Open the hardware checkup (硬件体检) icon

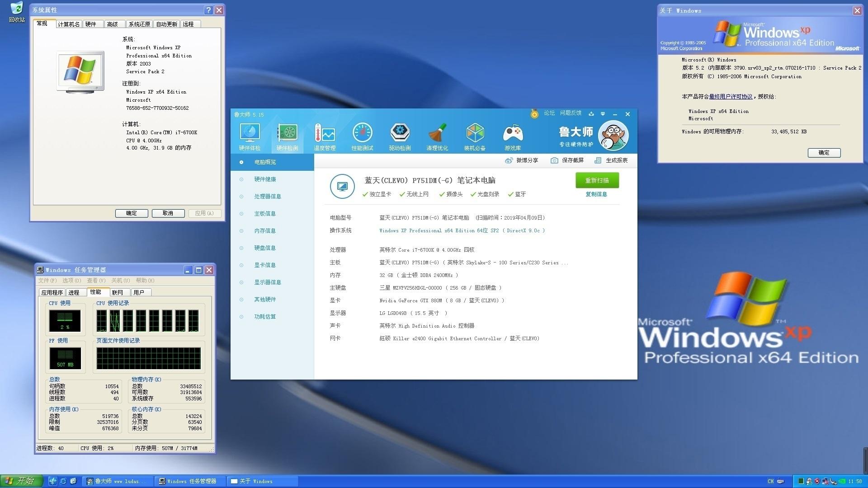(250, 133)
